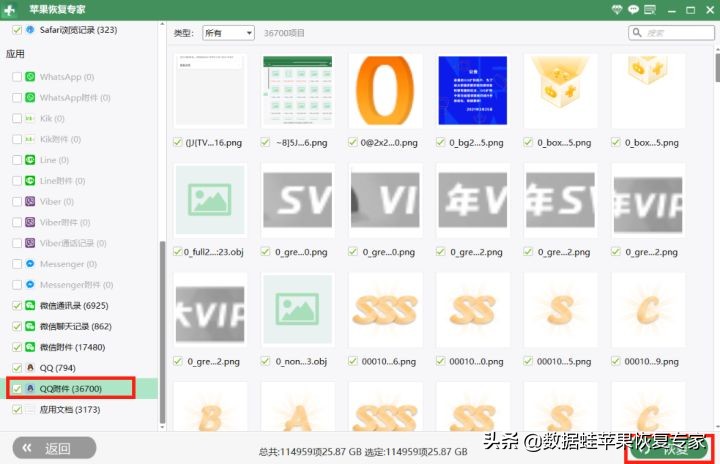
Task: Click the Kik附件 icon
Action: tap(30, 139)
